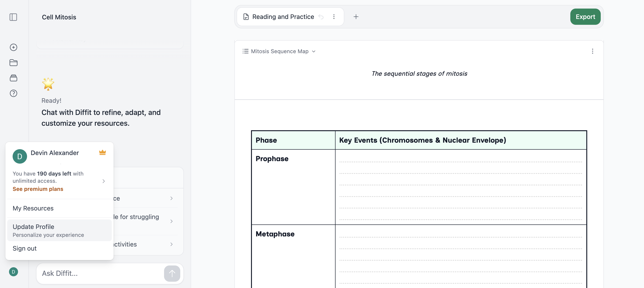Click 'The sequential stages of mitosis' caption
This screenshot has height=288, width=644.
click(419, 73)
